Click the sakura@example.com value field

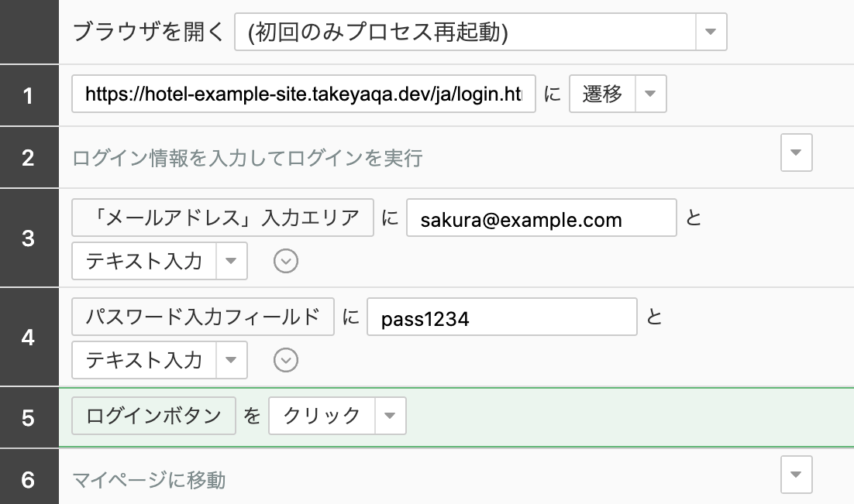point(541,219)
